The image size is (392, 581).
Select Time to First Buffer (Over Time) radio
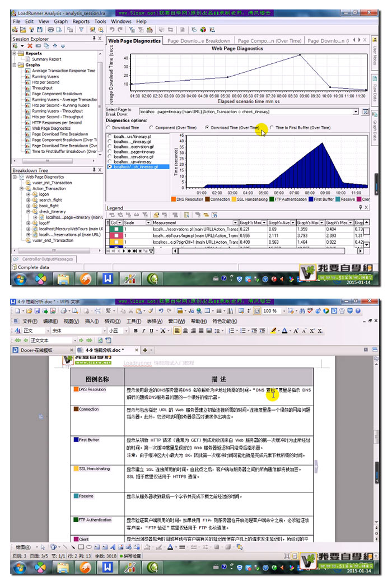(x=272, y=128)
